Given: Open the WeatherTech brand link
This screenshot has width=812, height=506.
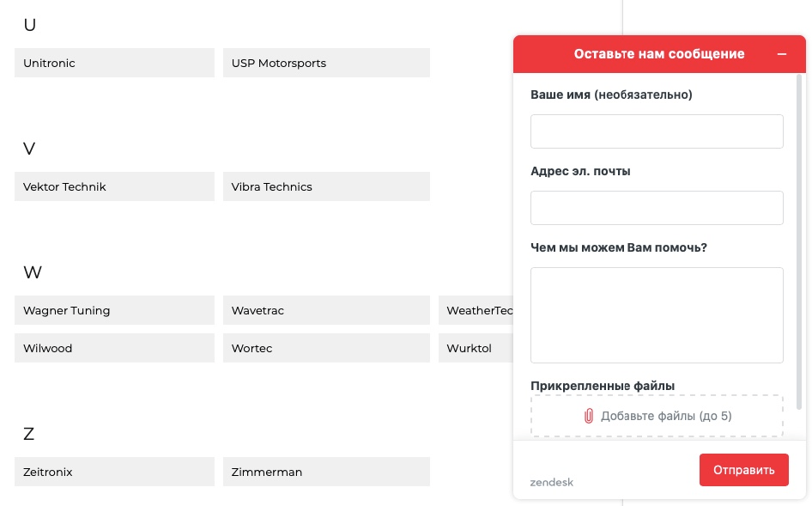Looking at the screenshot, I should pos(477,310).
